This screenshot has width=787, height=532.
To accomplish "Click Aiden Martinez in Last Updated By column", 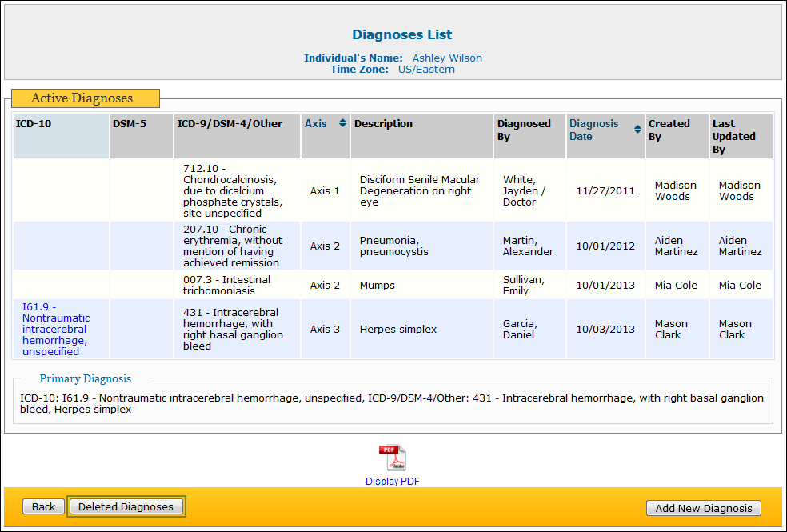I will click(741, 246).
